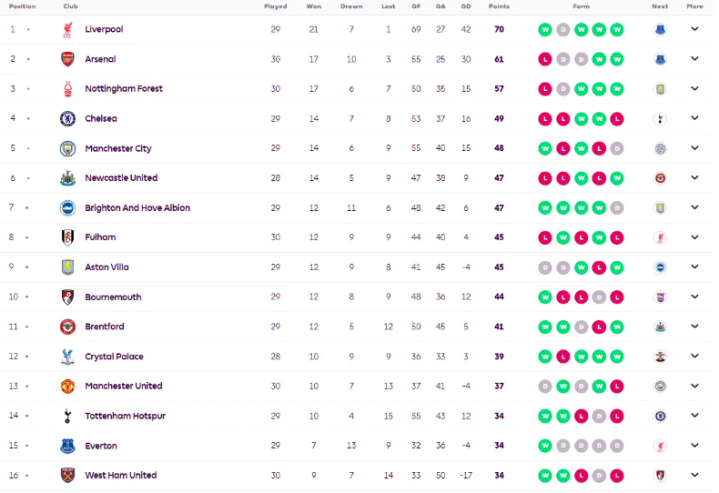
Task: Open Tottenham Hotspur's next opponent badge
Action: click(x=660, y=416)
